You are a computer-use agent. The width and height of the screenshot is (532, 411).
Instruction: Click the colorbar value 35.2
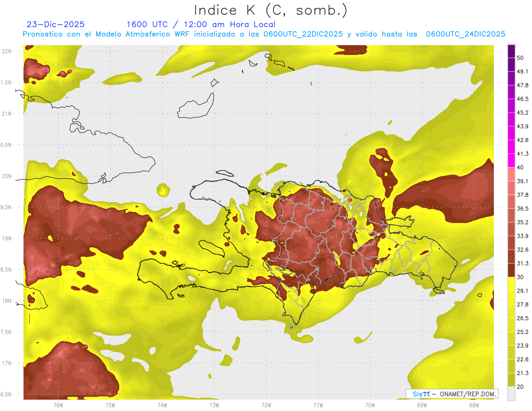pyautogui.click(x=523, y=222)
